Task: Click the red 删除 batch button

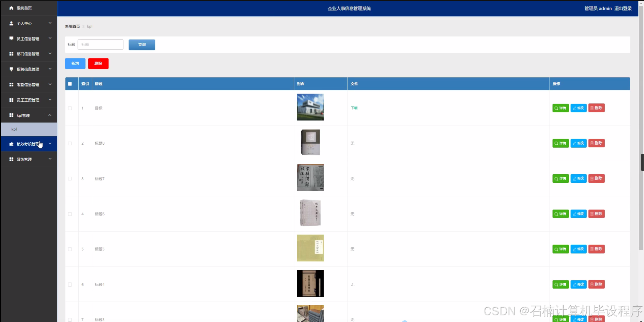Action: coord(98,63)
